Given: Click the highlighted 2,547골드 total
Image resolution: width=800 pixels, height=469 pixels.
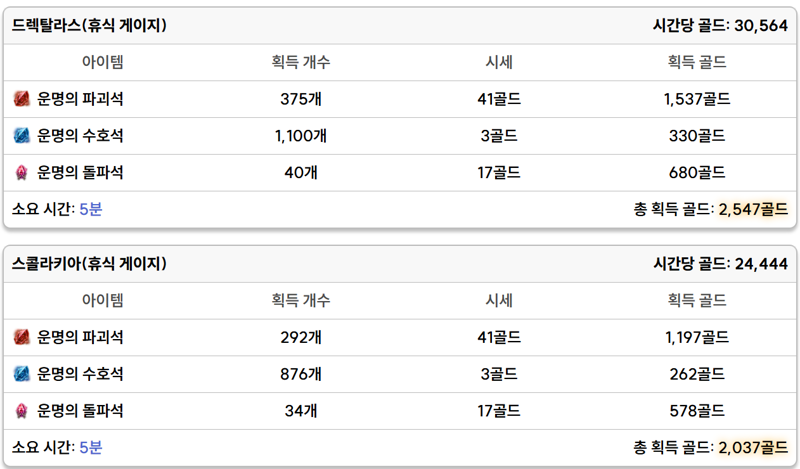Looking at the screenshot, I should click(x=753, y=209).
